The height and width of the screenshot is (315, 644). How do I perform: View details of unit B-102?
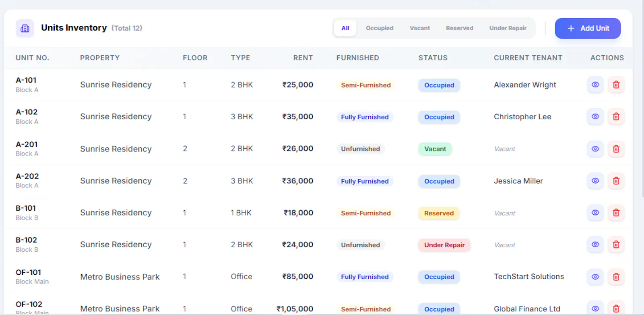click(x=595, y=245)
